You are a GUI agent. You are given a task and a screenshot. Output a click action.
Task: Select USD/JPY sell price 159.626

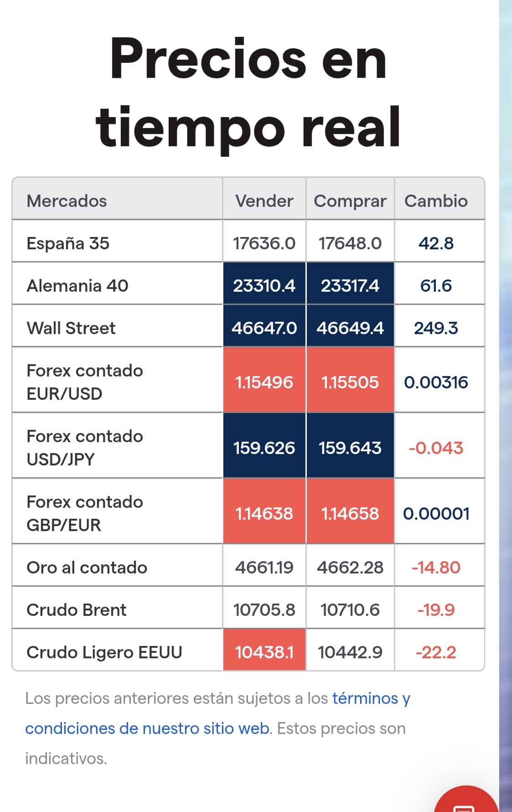click(264, 448)
